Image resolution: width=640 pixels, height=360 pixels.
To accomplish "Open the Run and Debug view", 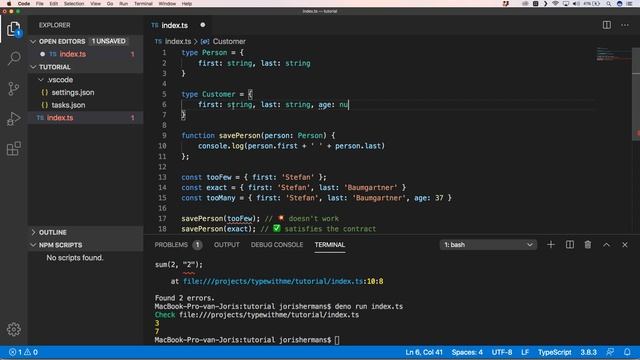I will coord(13,119).
